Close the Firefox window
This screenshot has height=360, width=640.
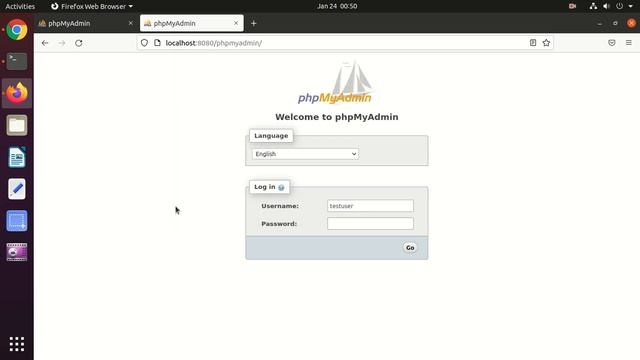(x=631, y=23)
